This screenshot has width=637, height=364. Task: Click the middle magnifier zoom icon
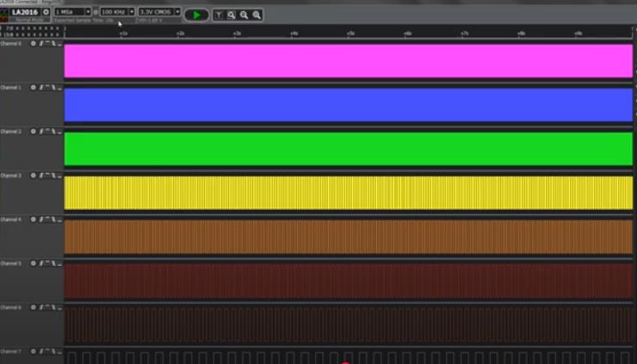click(244, 15)
